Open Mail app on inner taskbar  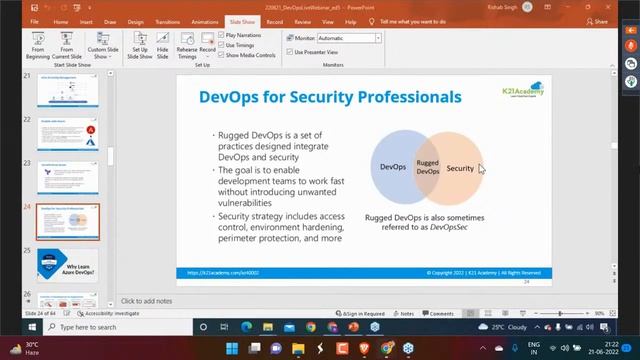click(289, 327)
